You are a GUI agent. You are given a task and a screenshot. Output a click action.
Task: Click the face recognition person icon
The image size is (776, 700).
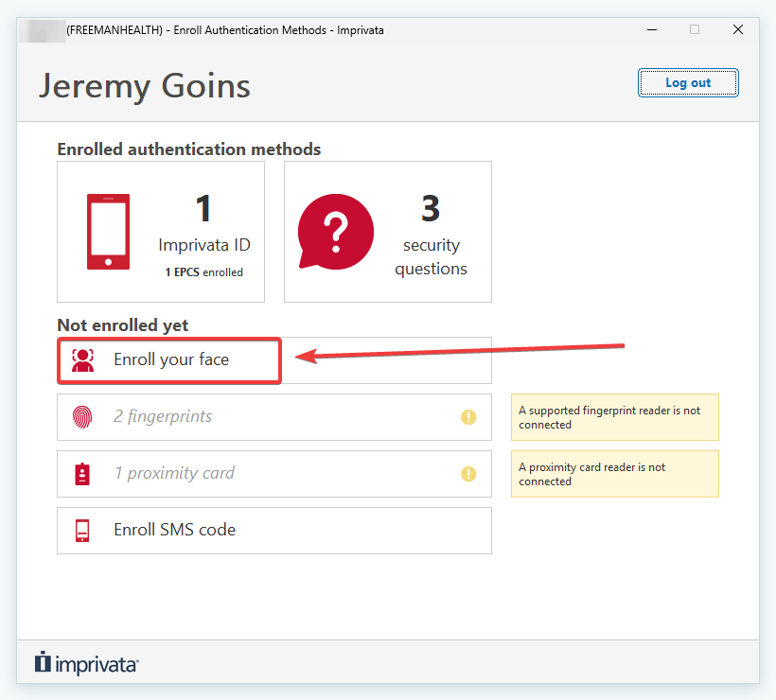click(82, 360)
